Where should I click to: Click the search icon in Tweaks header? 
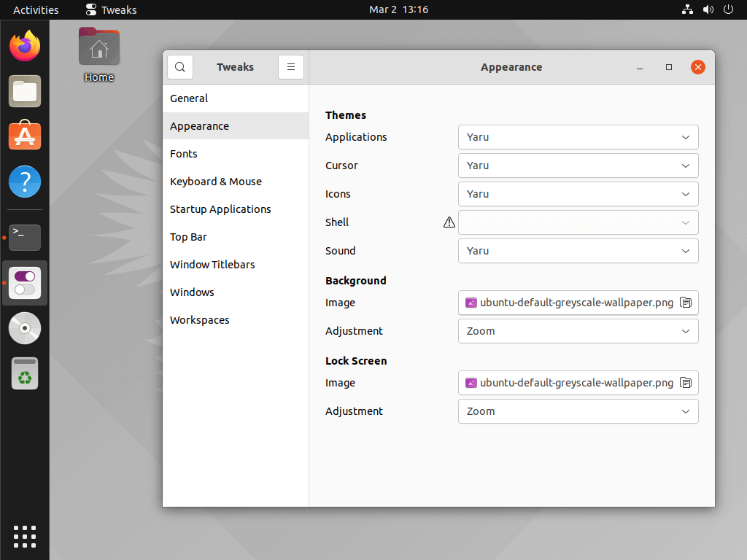(180, 67)
